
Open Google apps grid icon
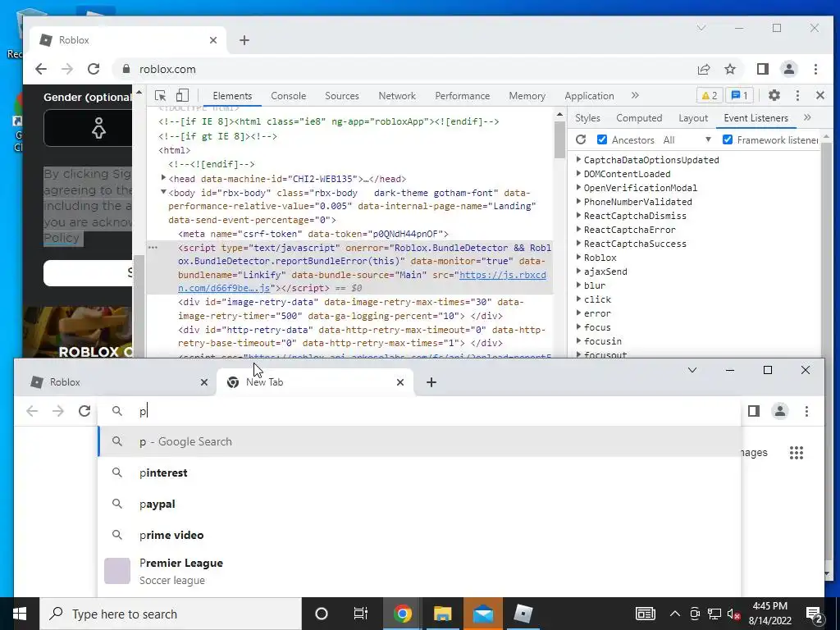797,453
